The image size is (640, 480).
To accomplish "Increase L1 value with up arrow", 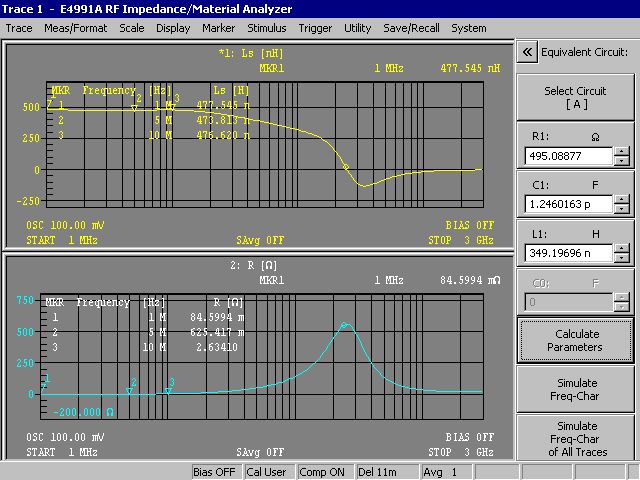I will (x=621, y=248).
